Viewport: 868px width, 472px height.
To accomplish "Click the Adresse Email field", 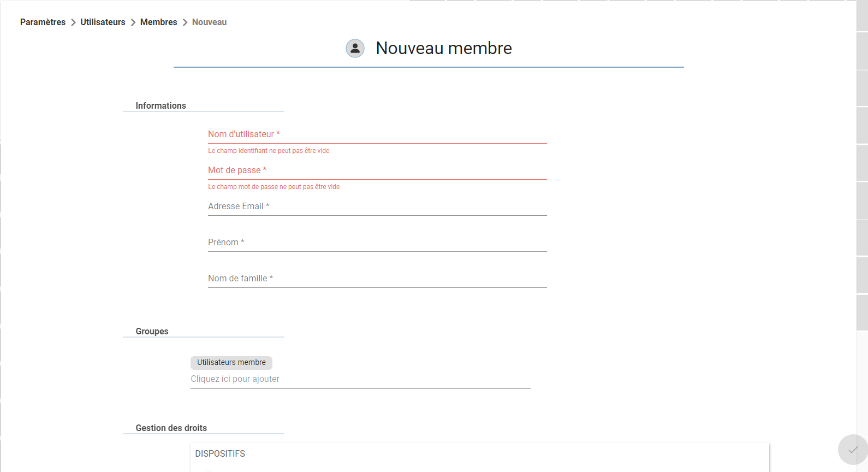I will click(377, 206).
